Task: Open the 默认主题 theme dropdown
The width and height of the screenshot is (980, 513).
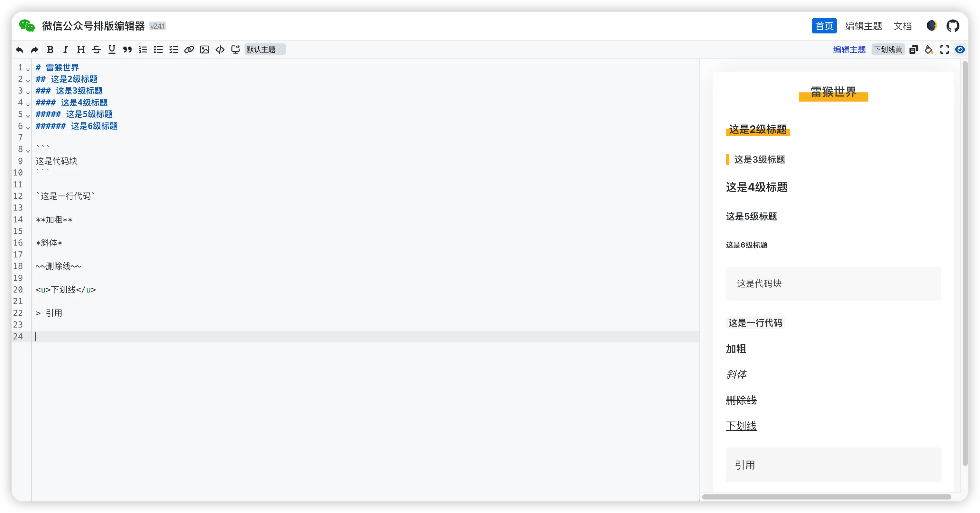Action: 265,50
